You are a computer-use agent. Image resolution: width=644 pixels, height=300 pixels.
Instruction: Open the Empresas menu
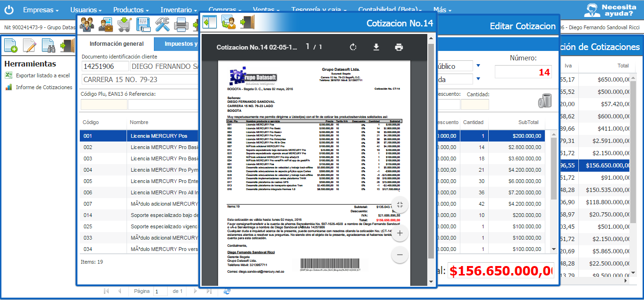(x=41, y=10)
